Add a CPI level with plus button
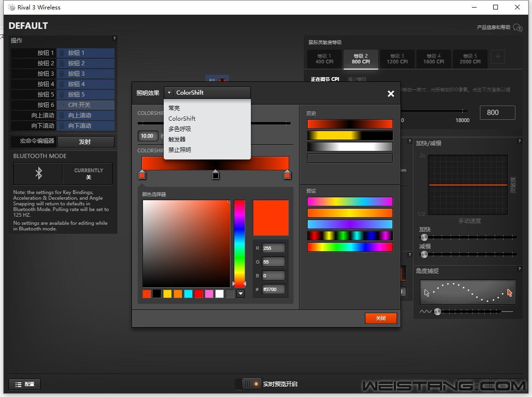The image size is (532, 397). tap(498, 57)
